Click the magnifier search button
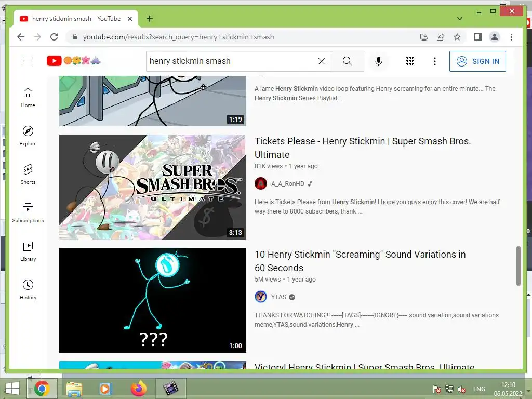The height and width of the screenshot is (399, 532). [348, 61]
